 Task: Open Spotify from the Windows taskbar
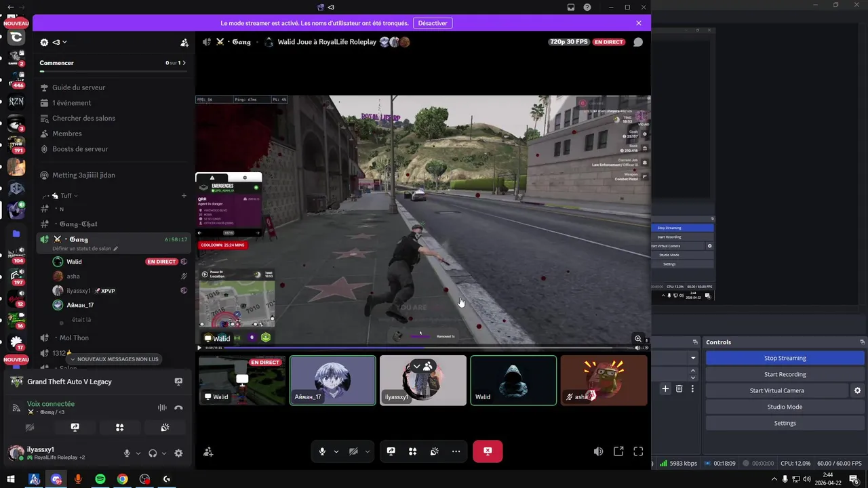point(100,479)
